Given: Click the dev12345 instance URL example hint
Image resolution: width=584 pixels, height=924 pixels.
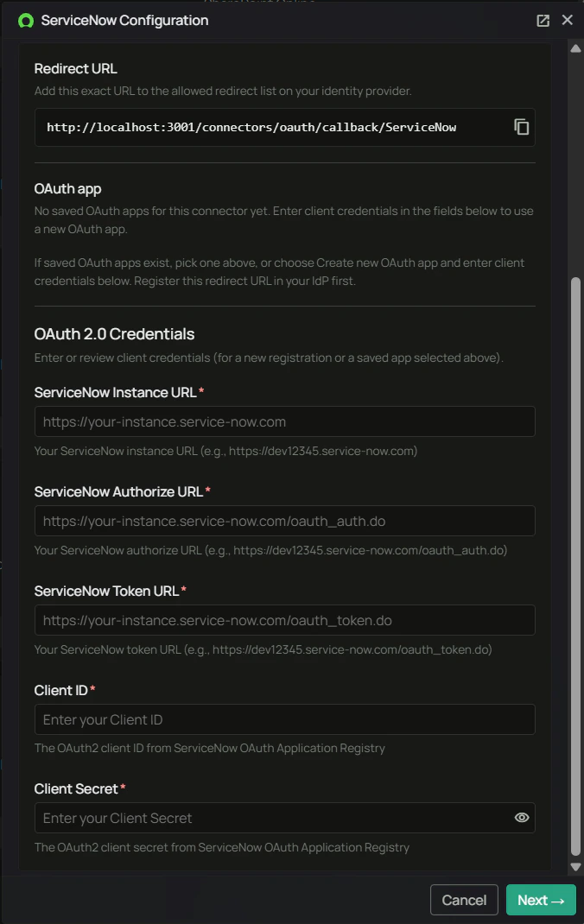Looking at the screenshot, I should coord(225,452).
